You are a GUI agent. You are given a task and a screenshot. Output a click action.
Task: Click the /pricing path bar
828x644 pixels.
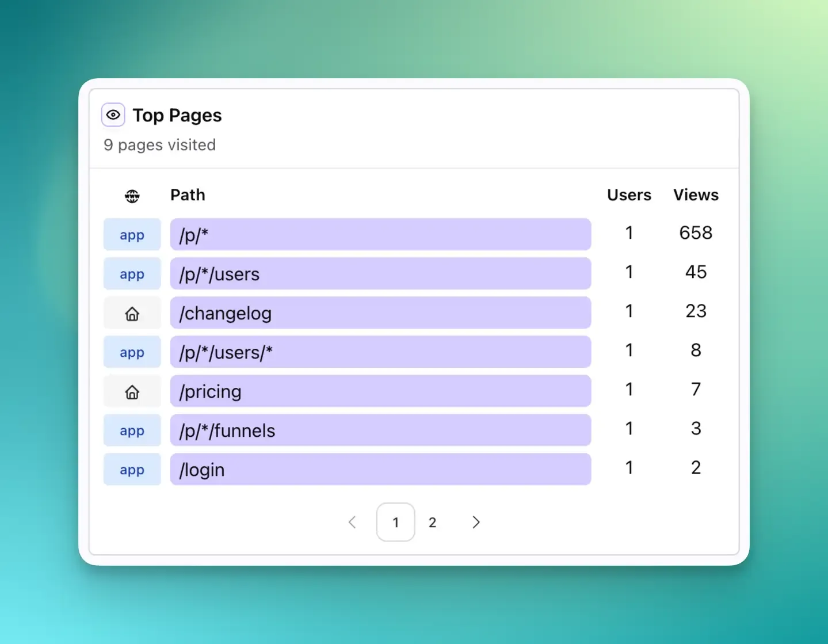pos(380,391)
